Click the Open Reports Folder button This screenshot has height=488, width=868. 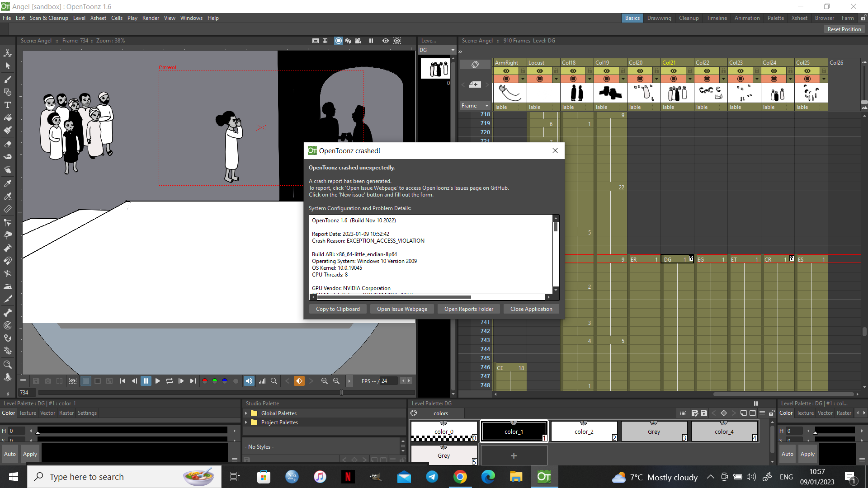(468, 309)
